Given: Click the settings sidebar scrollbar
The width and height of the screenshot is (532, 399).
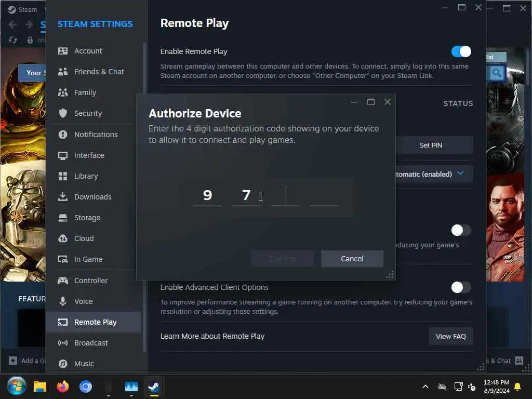Looking at the screenshot, I should point(144,197).
